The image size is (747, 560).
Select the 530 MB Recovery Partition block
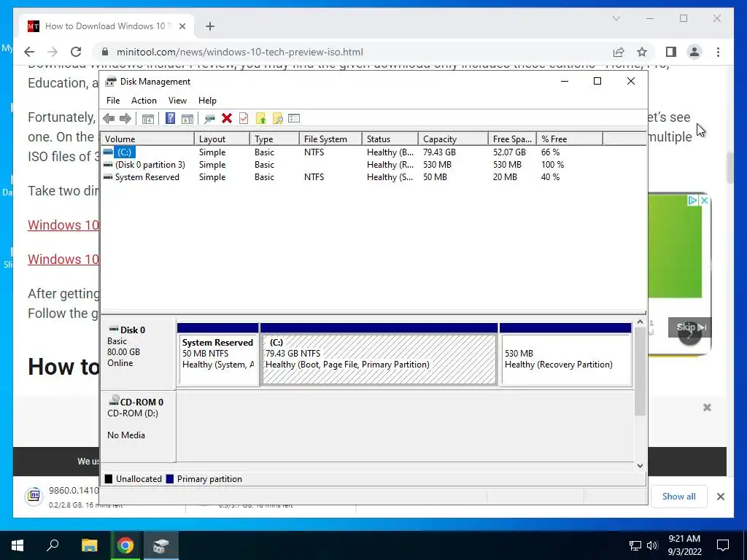tap(565, 355)
